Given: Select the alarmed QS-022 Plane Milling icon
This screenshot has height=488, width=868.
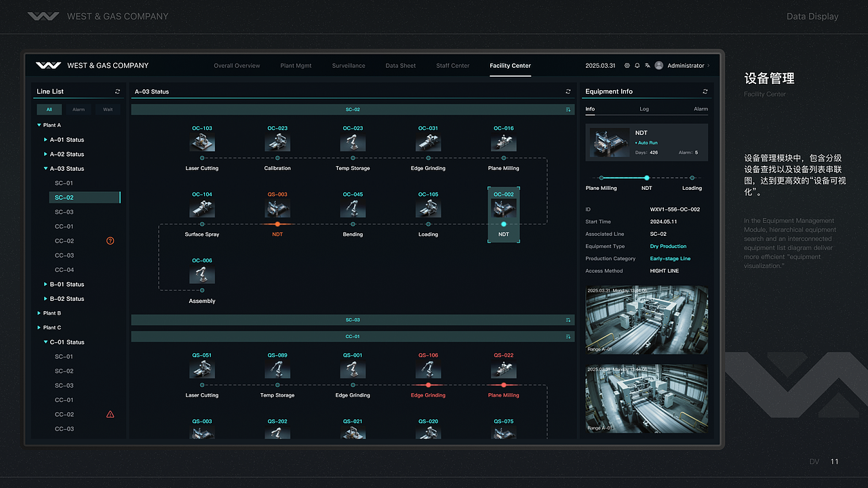Looking at the screenshot, I should tap(503, 369).
